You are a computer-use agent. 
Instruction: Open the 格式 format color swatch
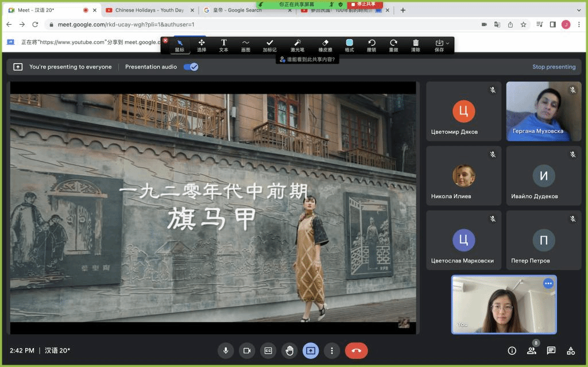[350, 45]
